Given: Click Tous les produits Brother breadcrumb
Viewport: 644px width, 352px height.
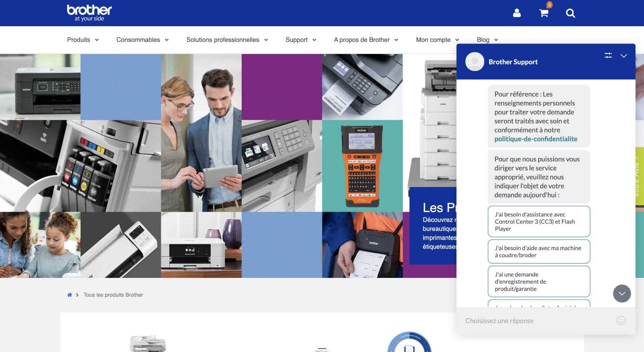Looking at the screenshot, I should [x=113, y=295].
